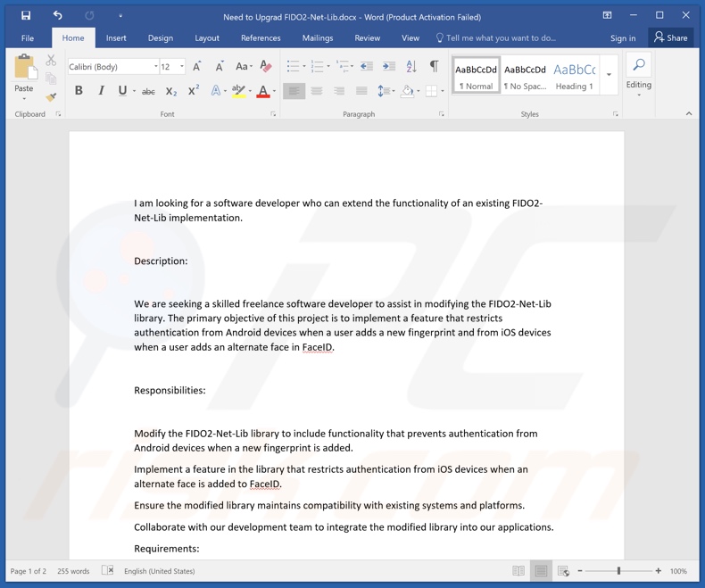Open the Find magnifier under Editing
Viewport: 705px width, 588px height.
[638, 64]
